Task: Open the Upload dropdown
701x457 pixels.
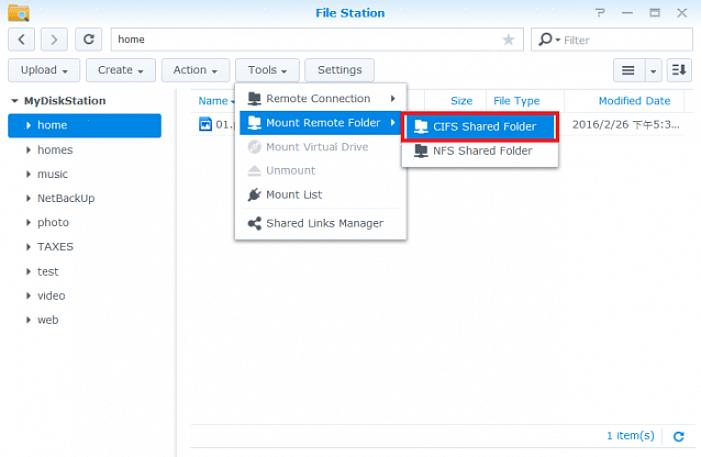Action: point(44,70)
